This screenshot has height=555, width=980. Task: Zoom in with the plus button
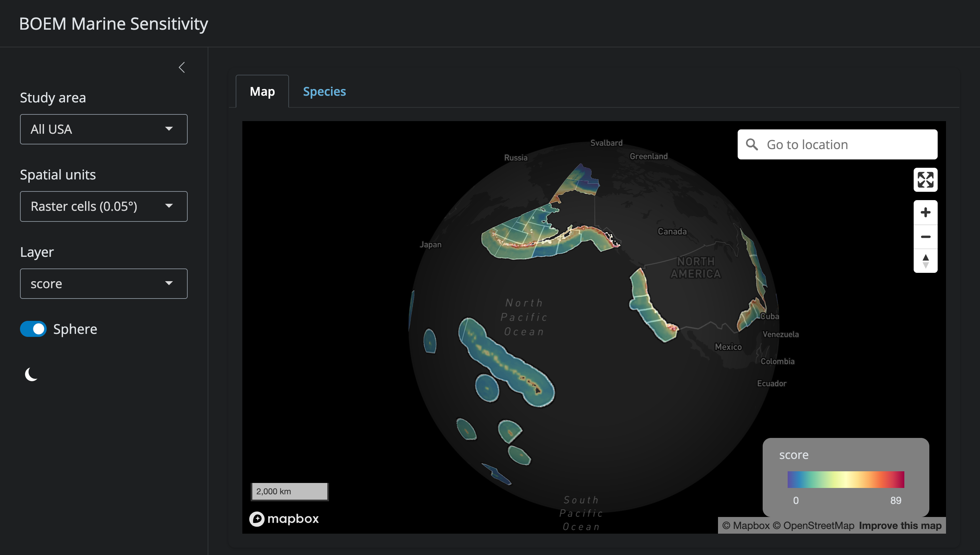[x=925, y=212]
